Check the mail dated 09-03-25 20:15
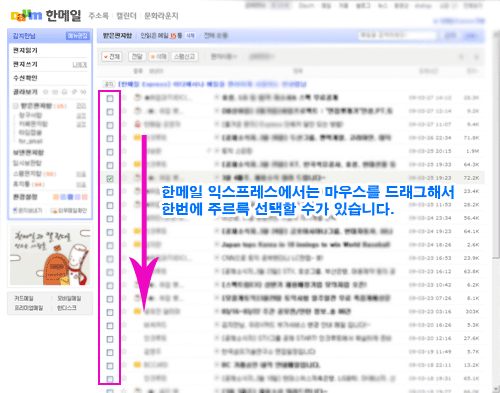Image resolution: width=500 pixels, height=393 pixels. pyautogui.click(x=110, y=152)
